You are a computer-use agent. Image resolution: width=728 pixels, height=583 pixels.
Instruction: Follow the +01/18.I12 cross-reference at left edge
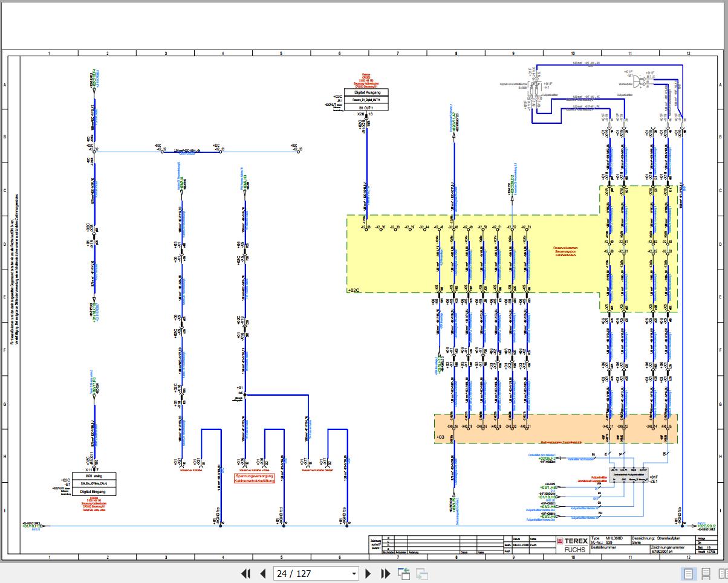31,526
